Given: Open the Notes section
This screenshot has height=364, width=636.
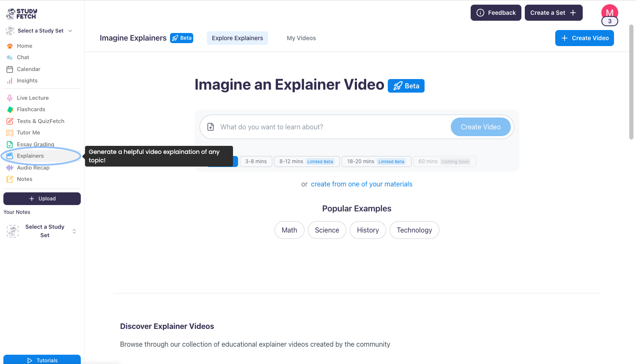Looking at the screenshot, I should [x=24, y=179].
